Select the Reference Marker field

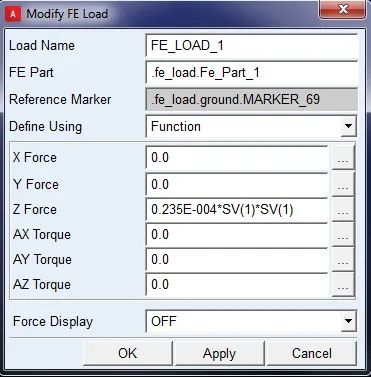click(x=252, y=99)
